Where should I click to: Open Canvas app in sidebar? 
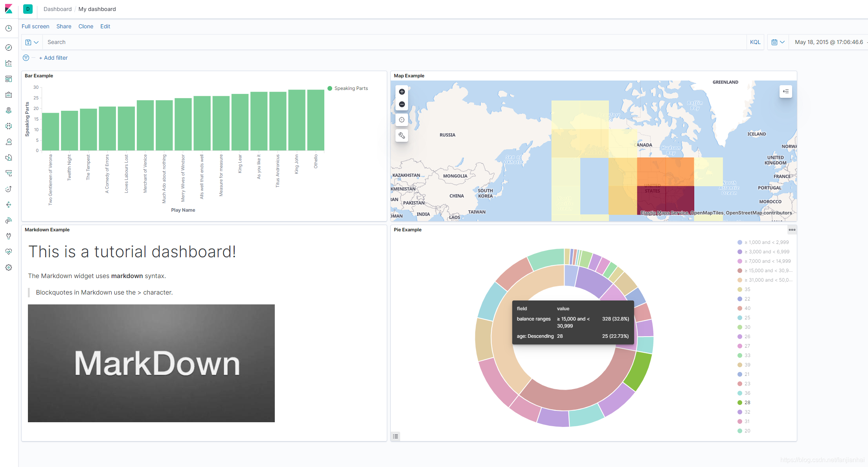(9, 95)
